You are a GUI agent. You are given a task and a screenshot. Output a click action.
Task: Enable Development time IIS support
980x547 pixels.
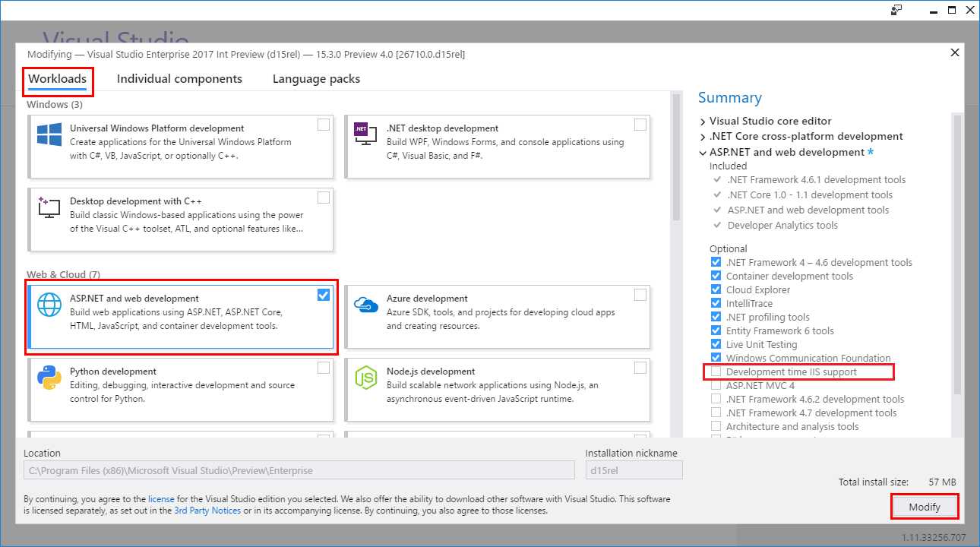coord(716,372)
